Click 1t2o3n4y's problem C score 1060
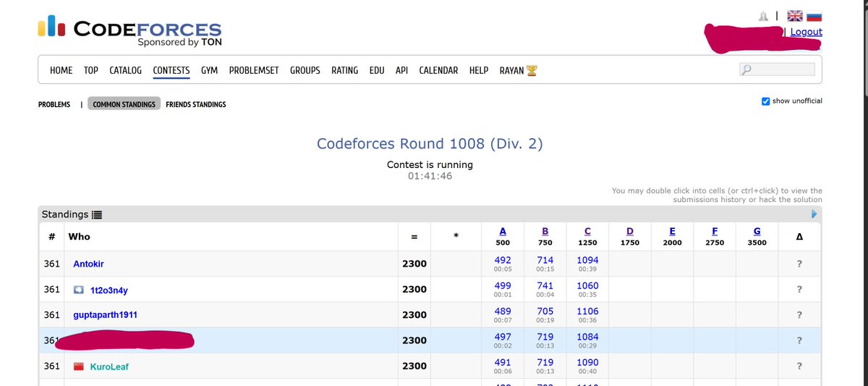This screenshot has height=386, width=868. [x=587, y=285]
